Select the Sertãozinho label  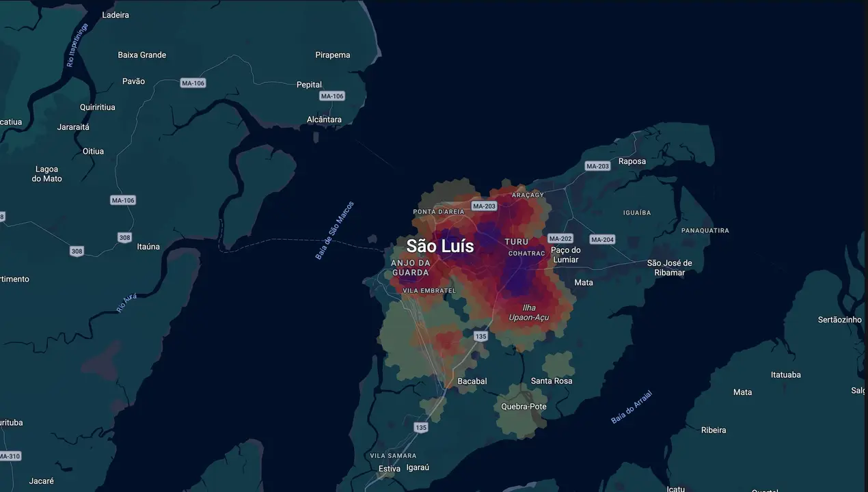click(840, 320)
